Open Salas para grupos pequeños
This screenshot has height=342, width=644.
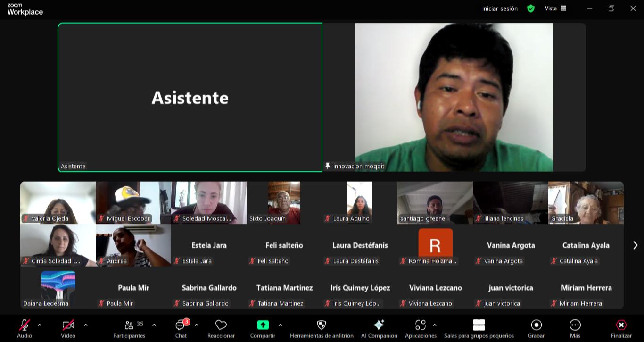pos(479,328)
